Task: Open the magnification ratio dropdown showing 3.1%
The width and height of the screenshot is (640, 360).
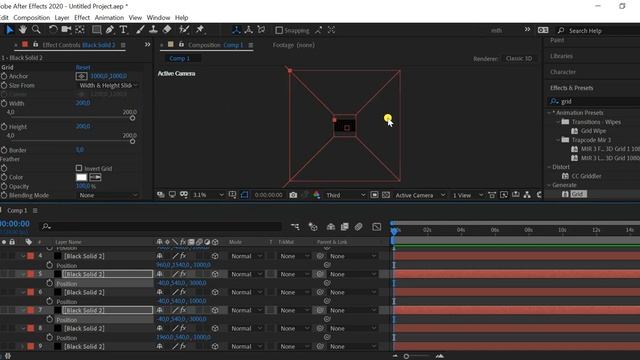Action: coord(208,195)
